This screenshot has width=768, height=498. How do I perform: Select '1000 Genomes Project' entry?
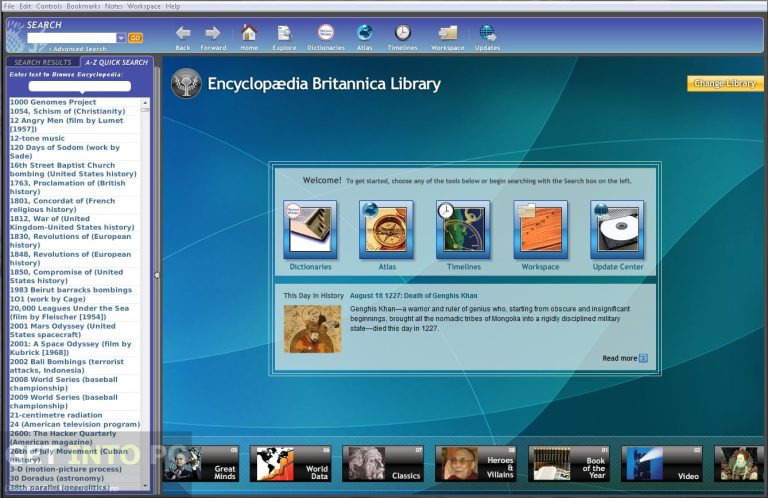coord(74,102)
